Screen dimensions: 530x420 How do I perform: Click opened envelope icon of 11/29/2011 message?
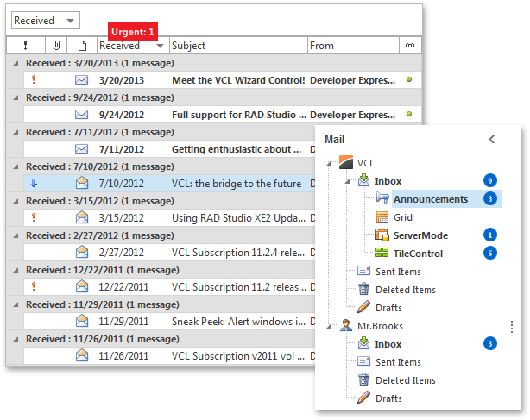(82, 321)
